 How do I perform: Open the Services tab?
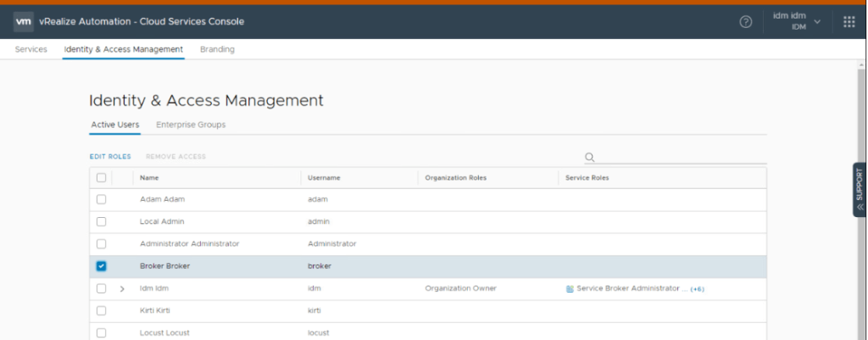pyautogui.click(x=31, y=49)
